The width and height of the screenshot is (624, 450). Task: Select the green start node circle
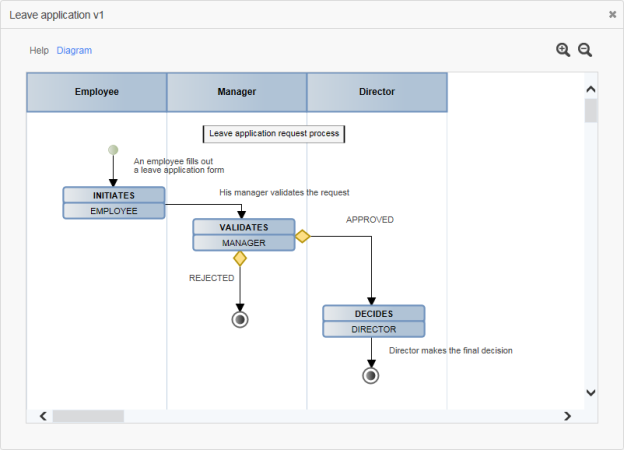tap(113, 150)
